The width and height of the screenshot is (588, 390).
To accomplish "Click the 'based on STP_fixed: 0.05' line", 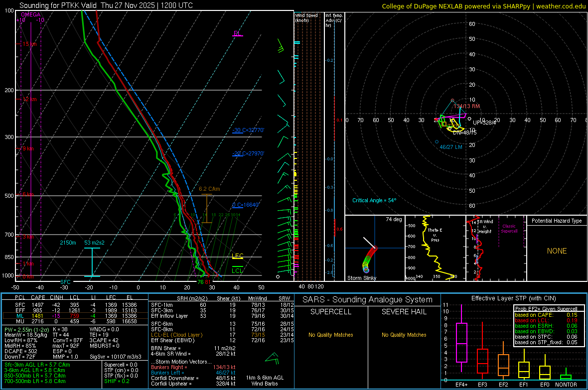I will click(546, 342).
